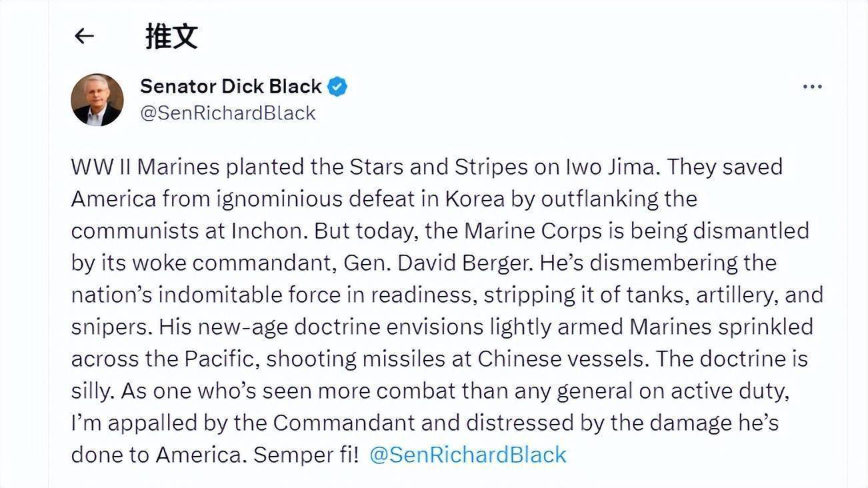
Task: Click the blue verified badge
Action: [x=337, y=87]
